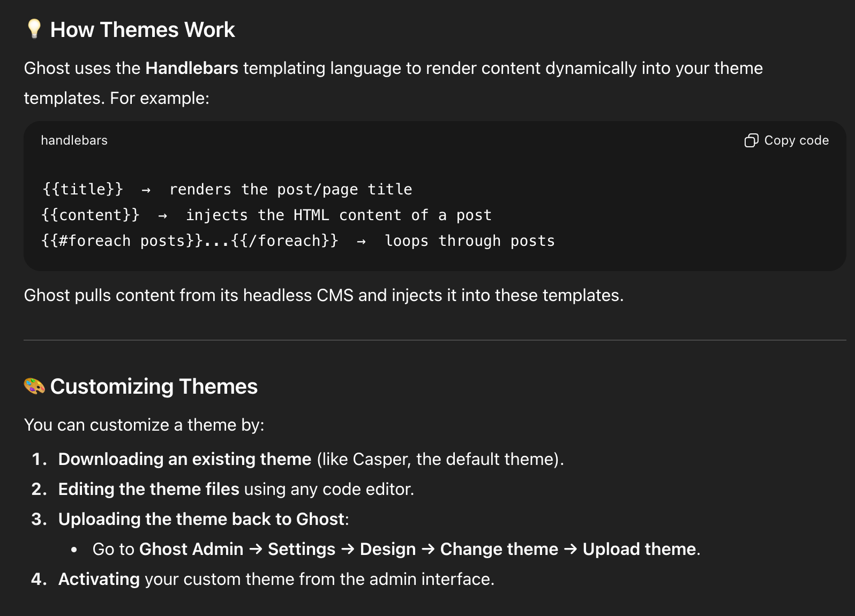Click the "handlebars" language label in the code block
Viewport: 855px width, 616px height.
74,140
